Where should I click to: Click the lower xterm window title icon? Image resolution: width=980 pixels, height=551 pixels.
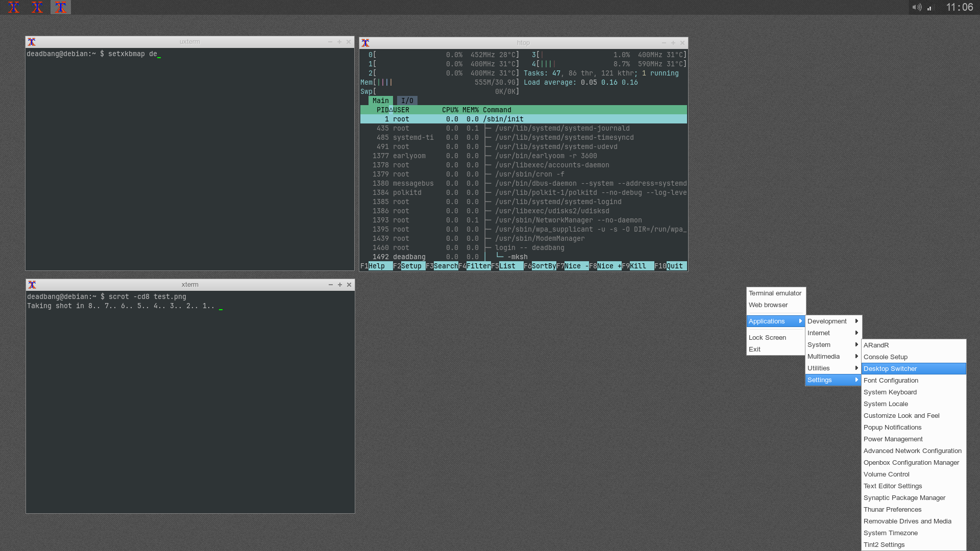[x=32, y=285]
